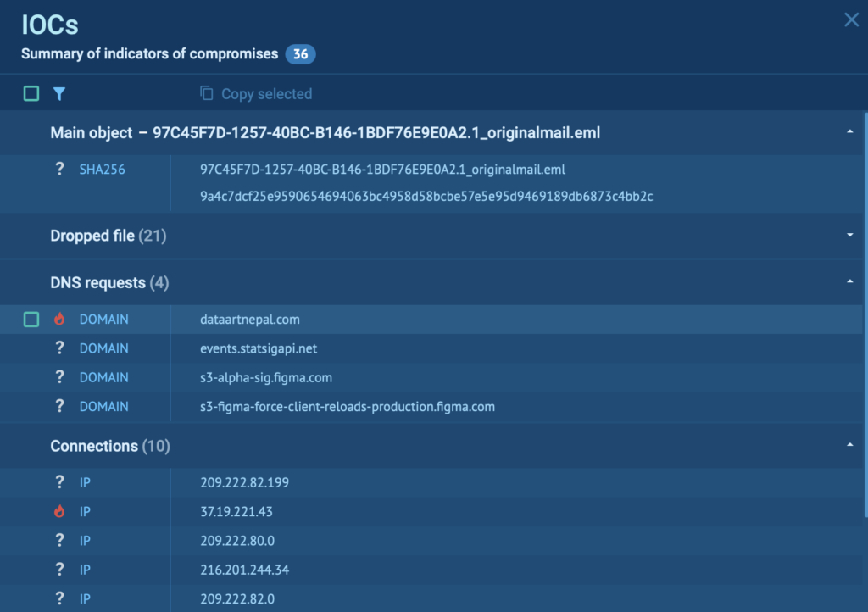Click DOMAIN label of s3-figma-force-client-reloads-production row
The image size is (868, 612).
tap(103, 407)
